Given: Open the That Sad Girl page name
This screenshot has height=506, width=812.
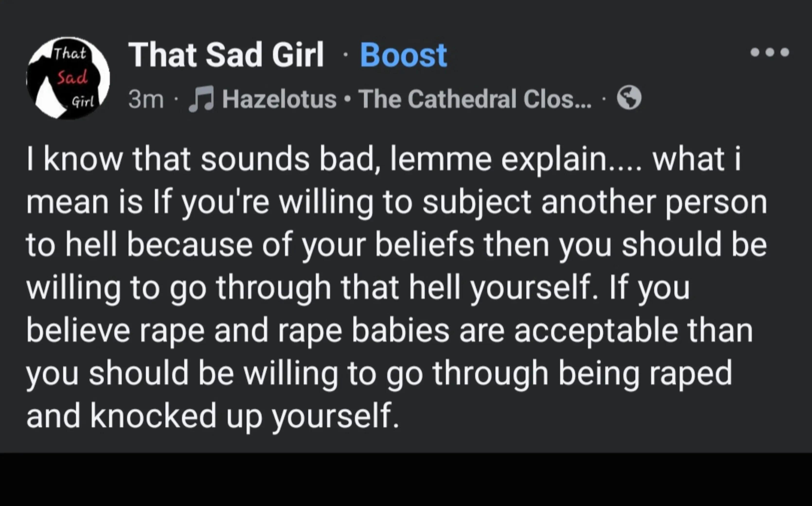Looking at the screenshot, I should click(x=226, y=54).
